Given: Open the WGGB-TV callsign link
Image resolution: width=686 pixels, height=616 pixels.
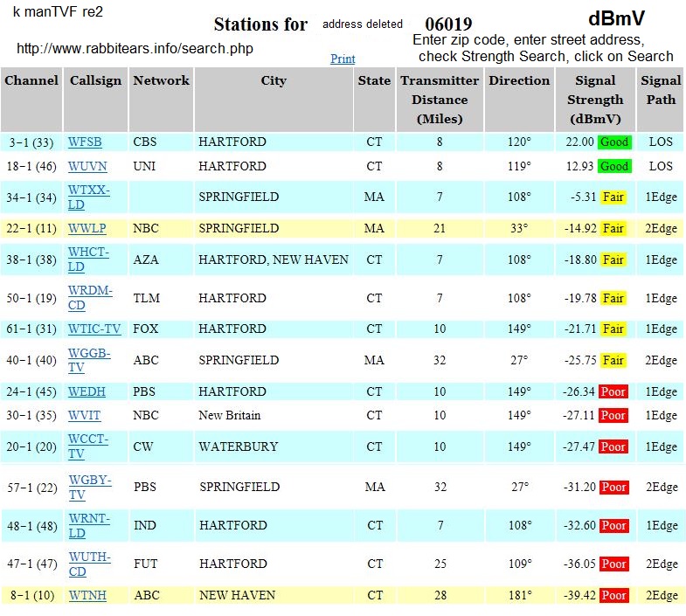Looking at the screenshot, I should point(89,360).
